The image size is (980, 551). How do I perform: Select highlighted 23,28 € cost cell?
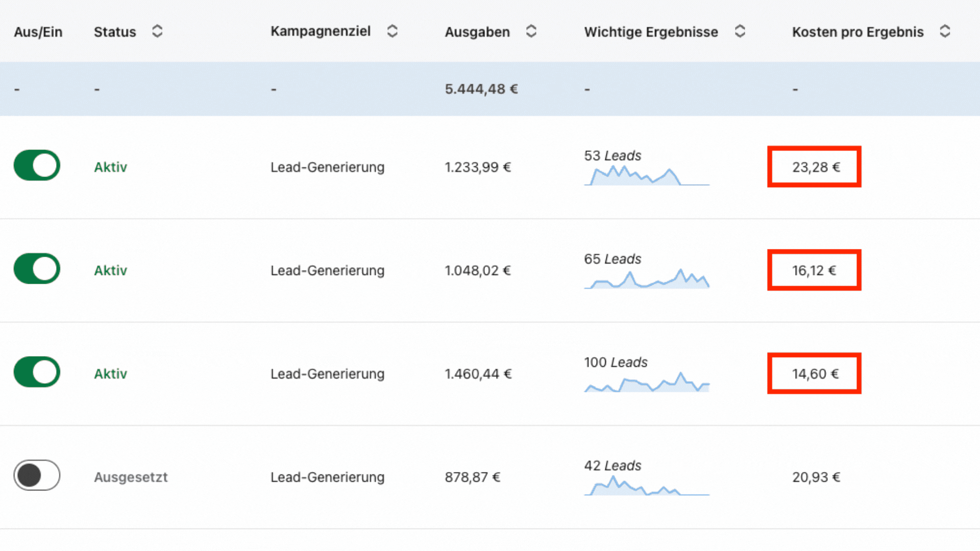click(814, 167)
